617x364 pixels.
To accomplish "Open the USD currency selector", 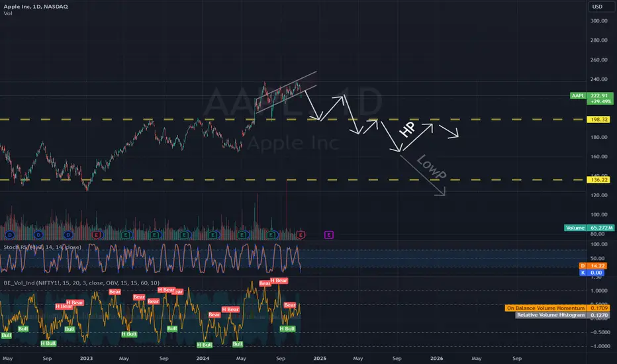I will [597, 7].
